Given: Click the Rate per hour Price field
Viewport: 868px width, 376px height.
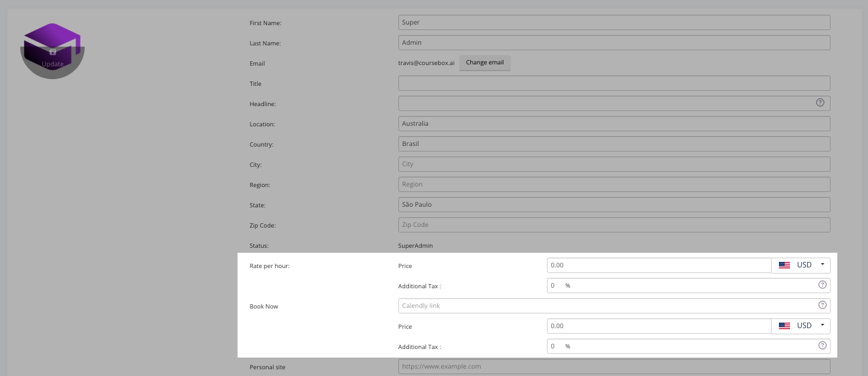Looking at the screenshot, I should tap(659, 266).
